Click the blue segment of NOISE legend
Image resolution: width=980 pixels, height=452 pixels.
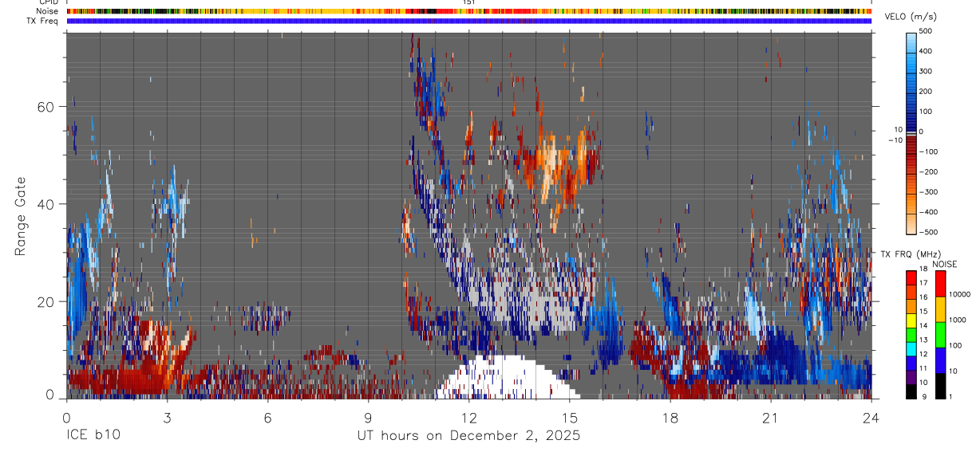click(x=940, y=360)
